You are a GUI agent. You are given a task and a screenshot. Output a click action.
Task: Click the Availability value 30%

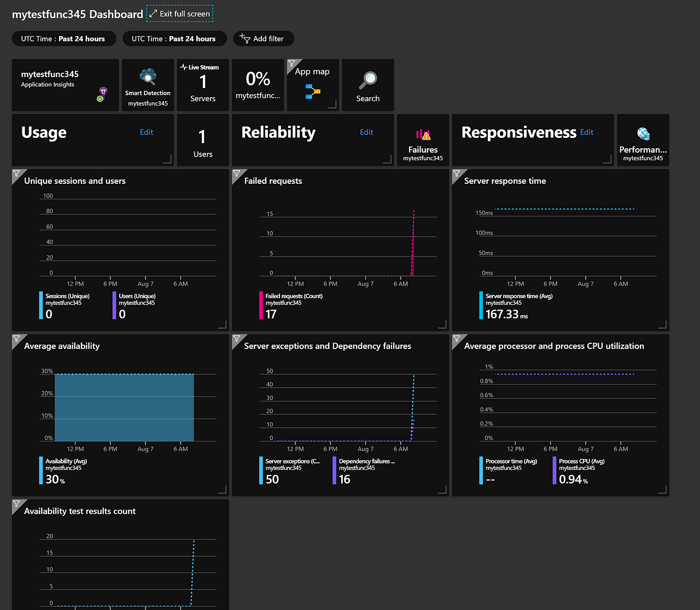[x=55, y=480]
